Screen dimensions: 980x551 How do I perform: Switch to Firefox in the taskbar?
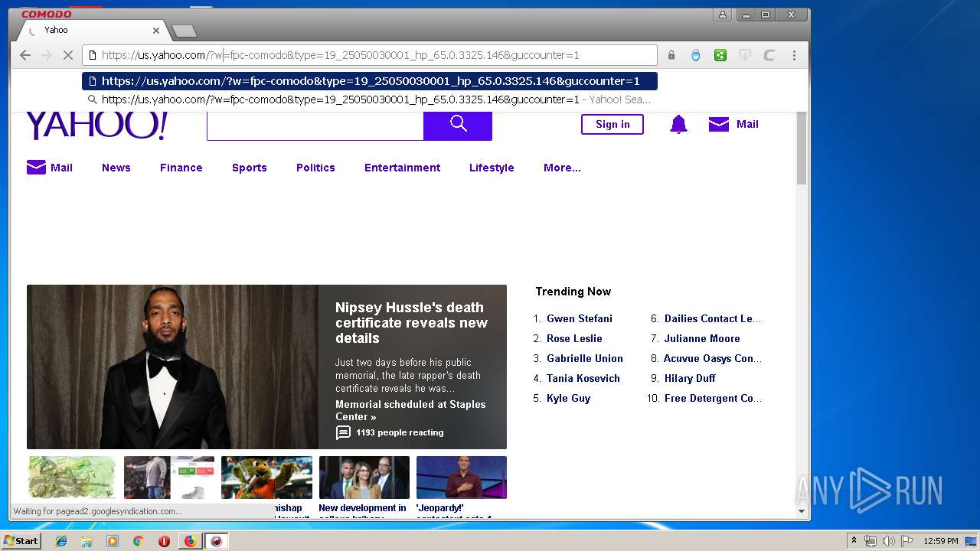(190, 541)
